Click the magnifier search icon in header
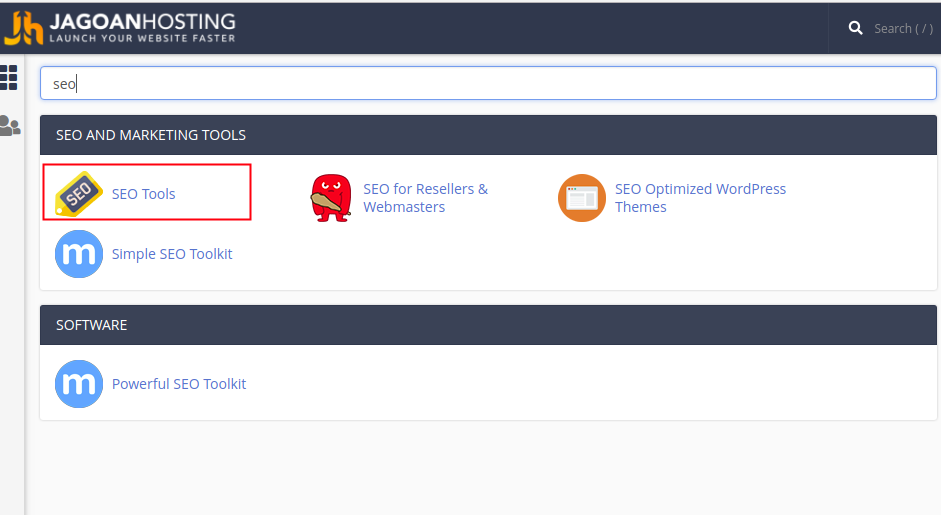Viewport: 941px width, 515px height. [x=856, y=28]
